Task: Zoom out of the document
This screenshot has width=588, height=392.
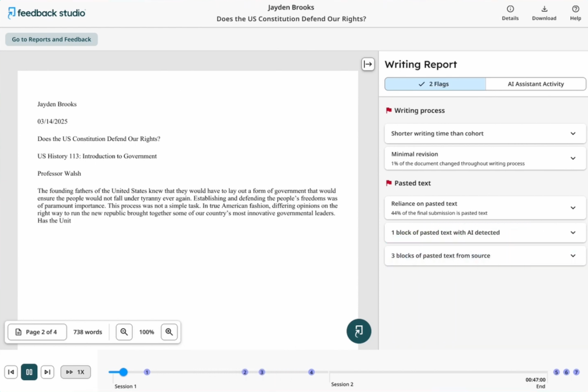Action: point(124,332)
